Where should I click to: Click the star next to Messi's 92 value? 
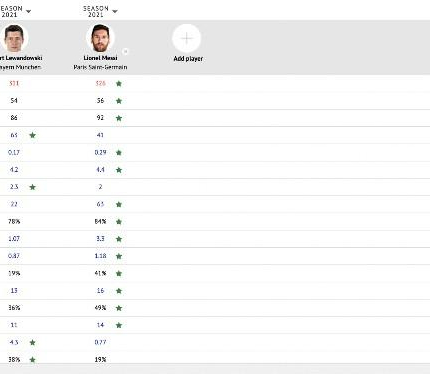119,118
